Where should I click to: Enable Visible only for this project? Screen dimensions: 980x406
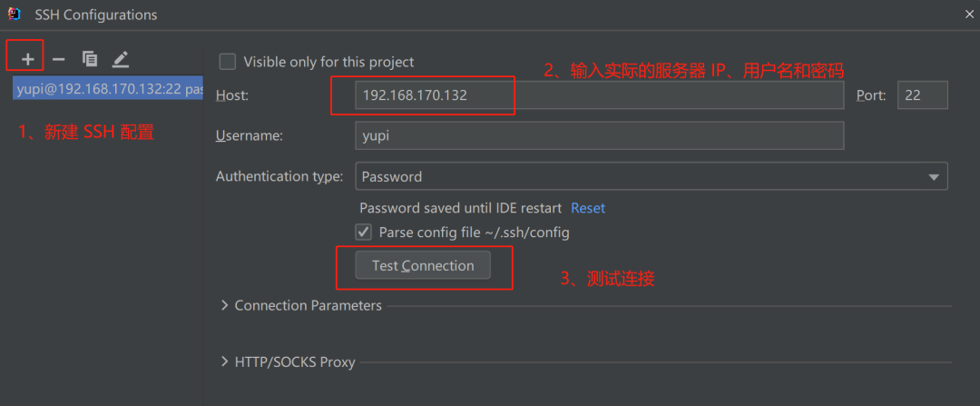228,62
